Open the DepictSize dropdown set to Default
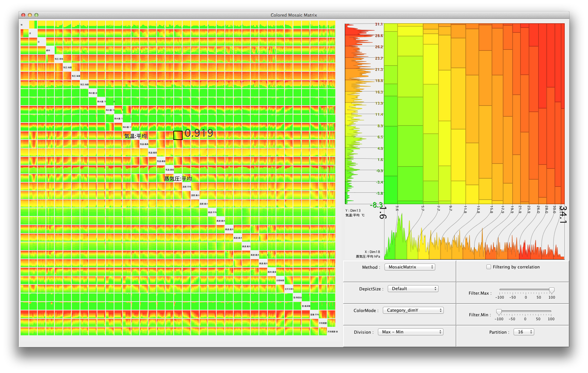Image resolution: width=588 pixels, height=373 pixels. click(x=413, y=289)
